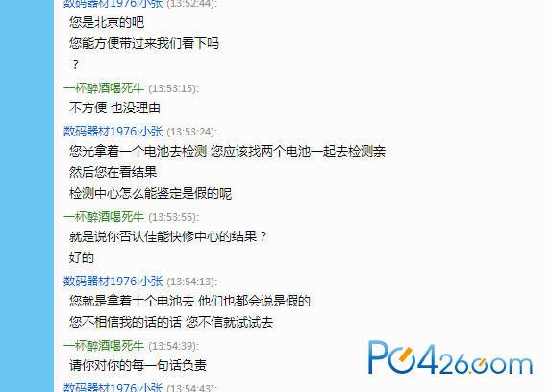Screen dimensions: 551x392
Task: Click sender name 数码器材1976:小张 at 13:53:24
Action: 113,132
